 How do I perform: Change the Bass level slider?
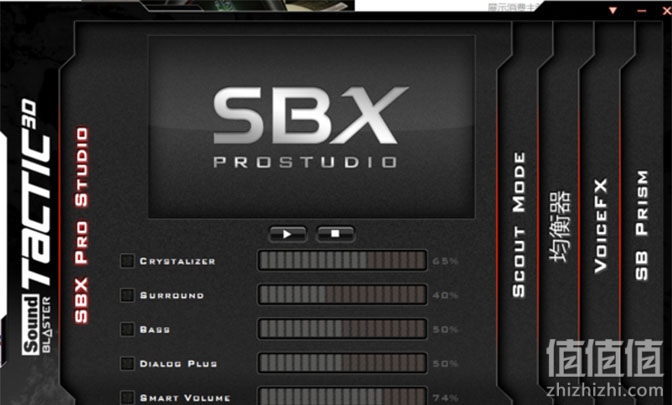(x=342, y=329)
